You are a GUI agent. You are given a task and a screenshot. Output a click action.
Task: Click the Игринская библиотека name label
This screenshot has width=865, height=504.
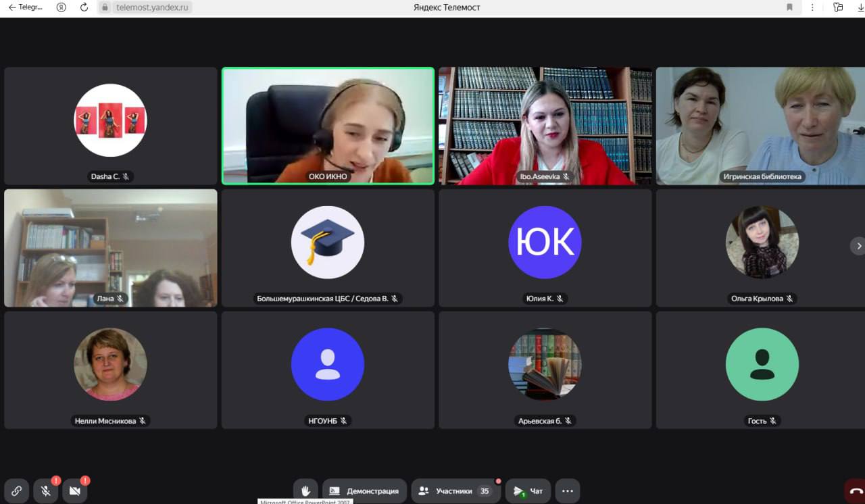point(762,176)
